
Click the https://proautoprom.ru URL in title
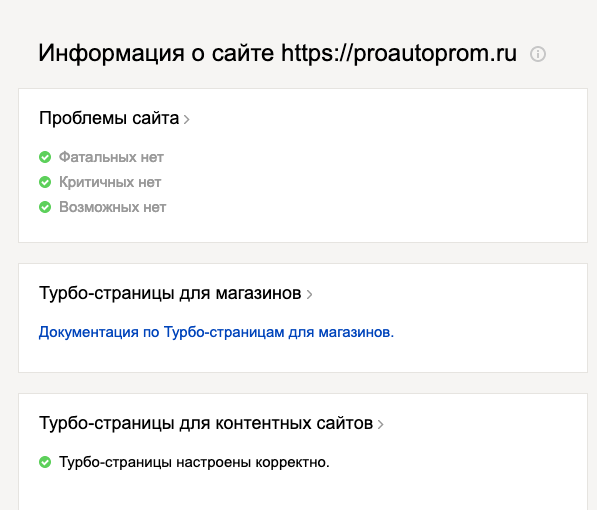[399, 53]
